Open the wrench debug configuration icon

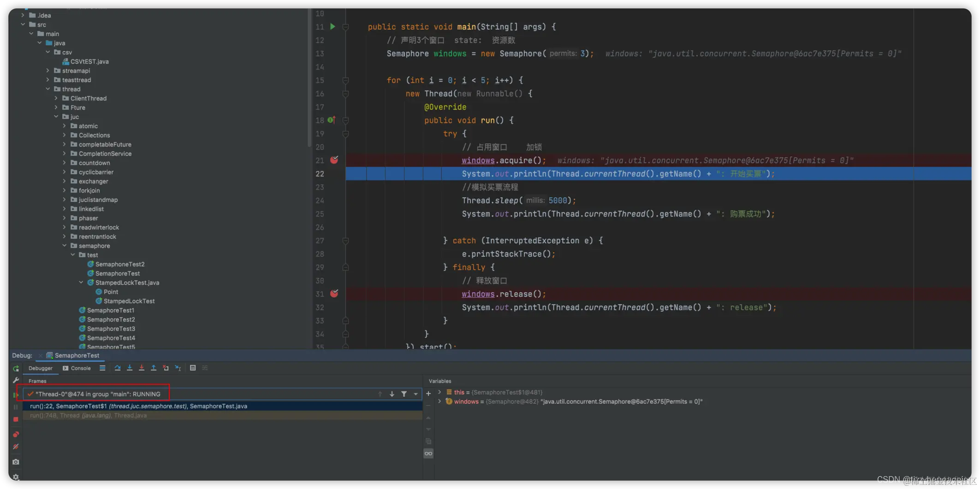click(16, 380)
